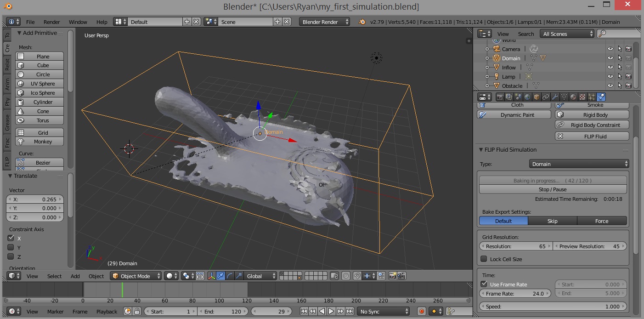Open the World properties tab

(527, 97)
